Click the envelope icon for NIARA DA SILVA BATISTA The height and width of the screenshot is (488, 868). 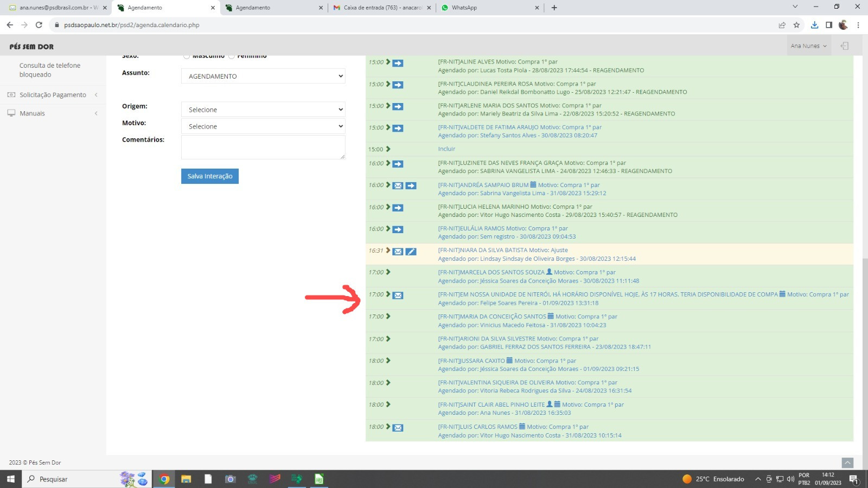(398, 252)
